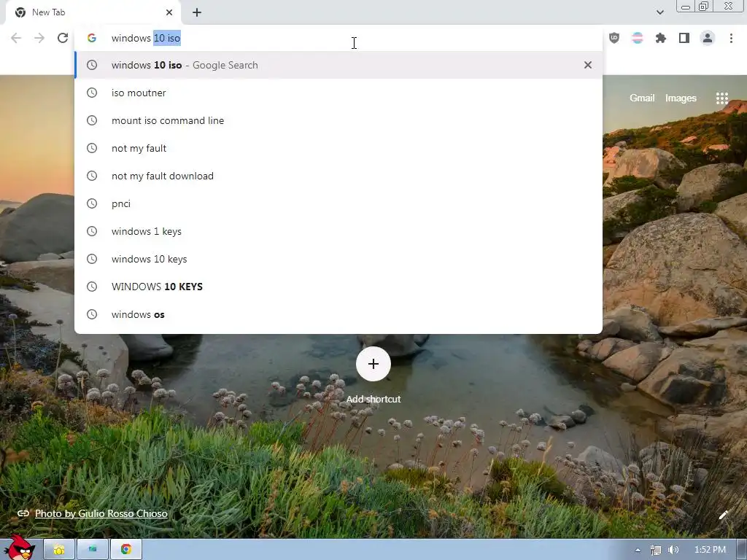Open the Images link
The height and width of the screenshot is (560, 747).
[681, 98]
